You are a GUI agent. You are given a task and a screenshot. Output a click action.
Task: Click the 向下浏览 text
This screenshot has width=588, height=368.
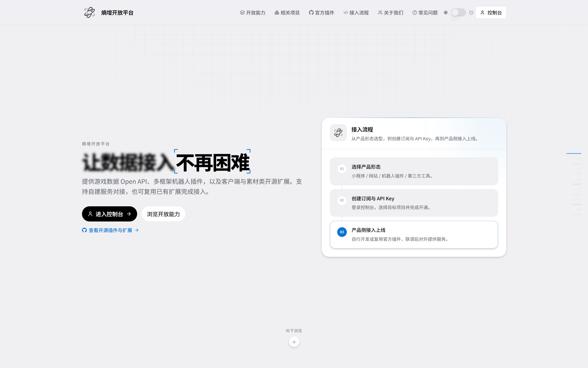[x=294, y=331]
